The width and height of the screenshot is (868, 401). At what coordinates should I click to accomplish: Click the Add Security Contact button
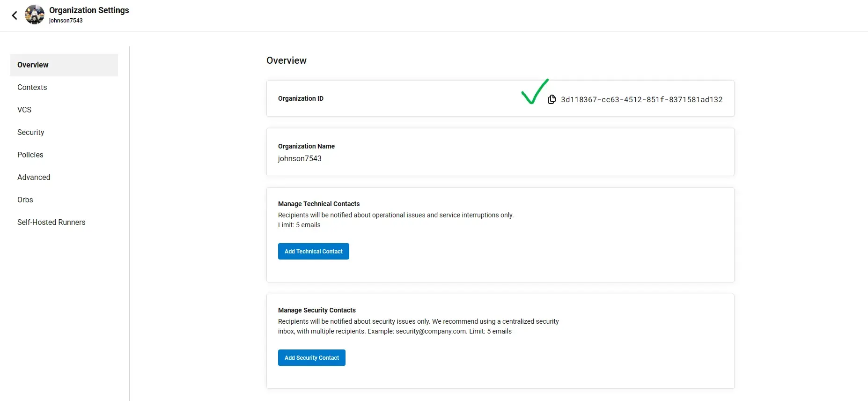(x=312, y=358)
